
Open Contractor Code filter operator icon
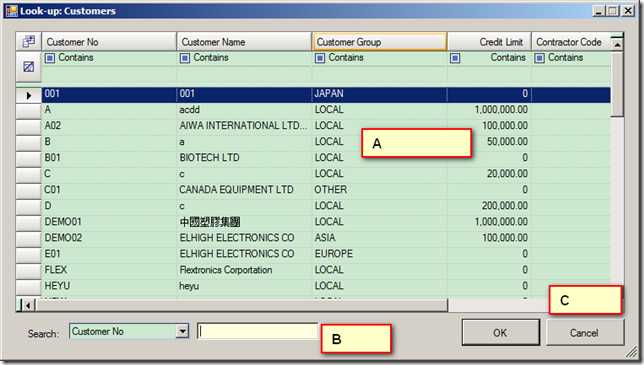(x=539, y=58)
